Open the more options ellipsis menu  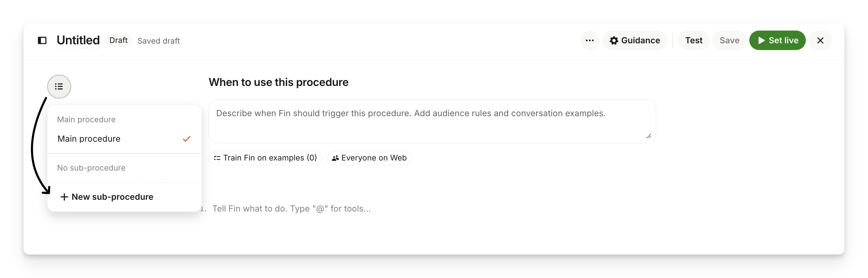(589, 41)
